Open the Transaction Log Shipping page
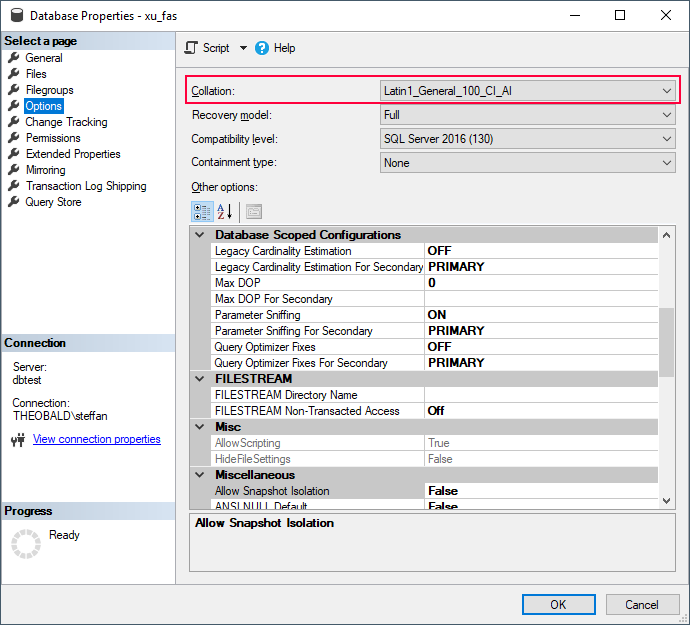690x625 pixels. [x=86, y=186]
